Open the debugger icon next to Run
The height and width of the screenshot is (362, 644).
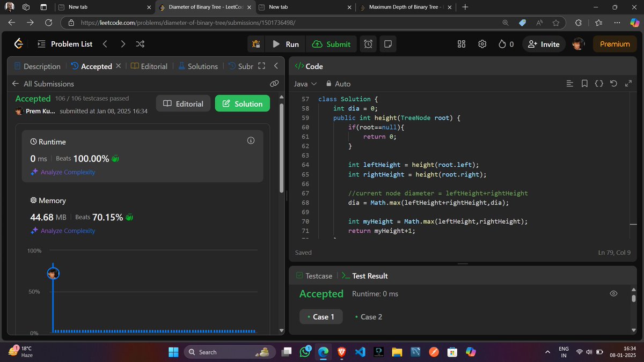tap(256, 44)
